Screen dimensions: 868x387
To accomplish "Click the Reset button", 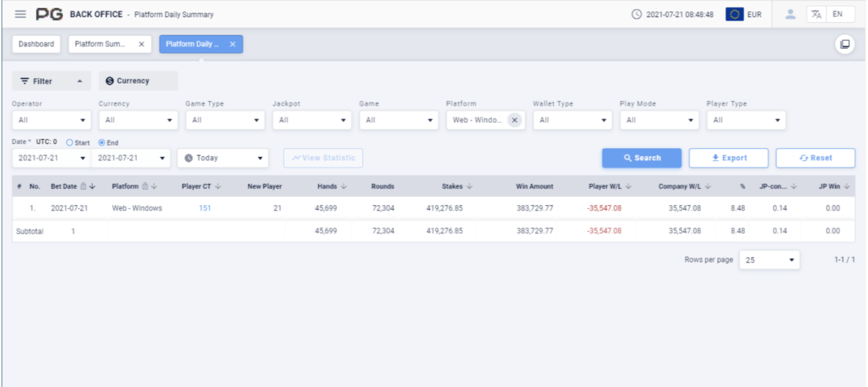I will click(x=815, y=158).
